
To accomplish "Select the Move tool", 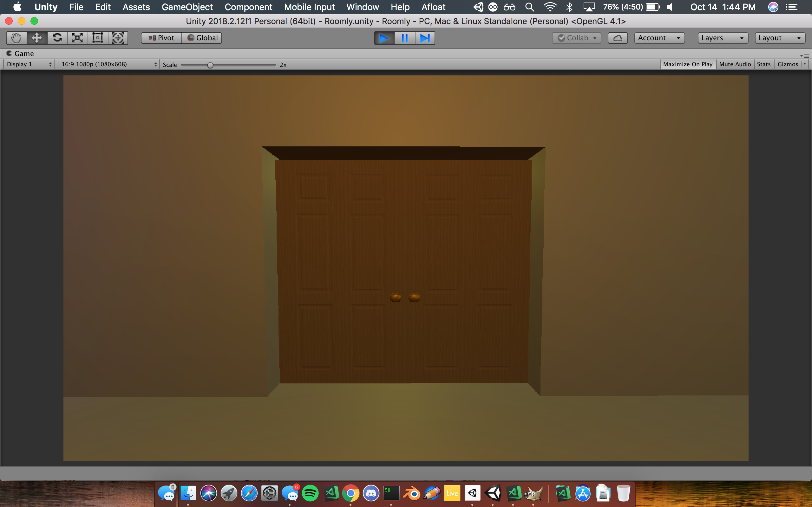I will tap(36, 38).
